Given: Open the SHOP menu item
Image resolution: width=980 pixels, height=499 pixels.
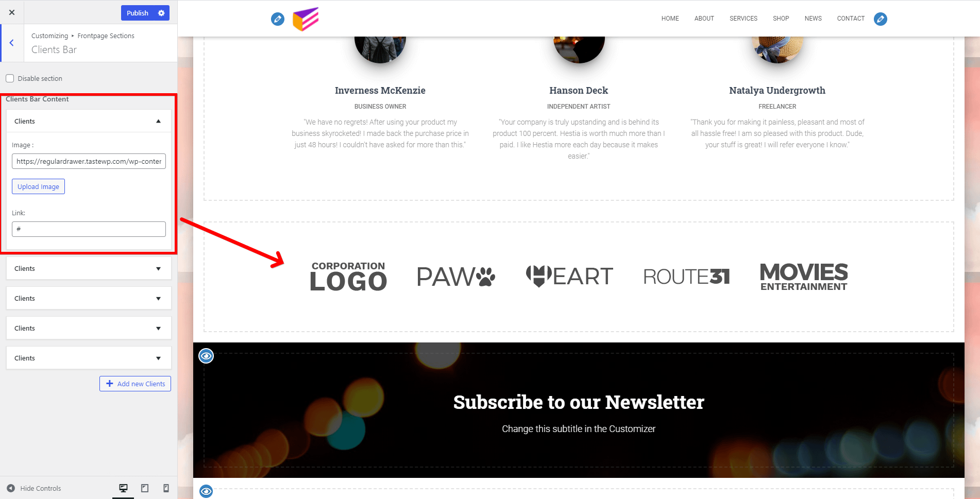Looking at the screenshot, I should (781, 19).
